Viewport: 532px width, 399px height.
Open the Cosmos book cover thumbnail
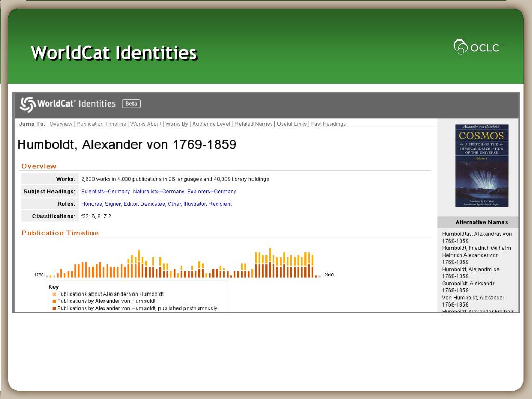(482, 166)
